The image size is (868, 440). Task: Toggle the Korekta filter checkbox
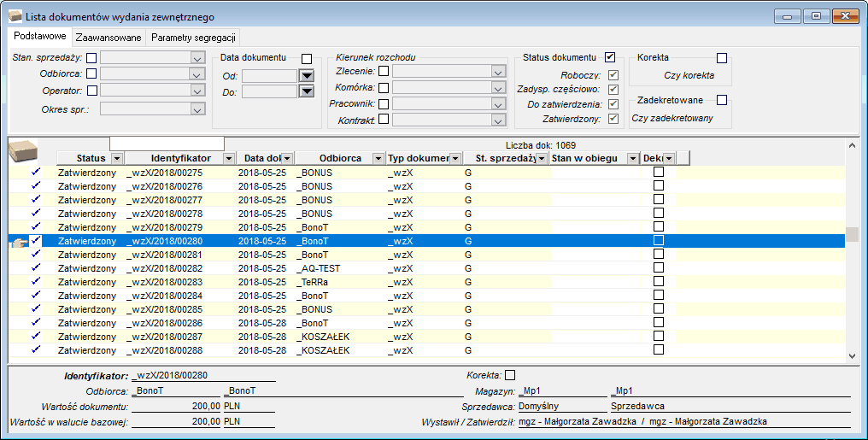coord(722,58)
